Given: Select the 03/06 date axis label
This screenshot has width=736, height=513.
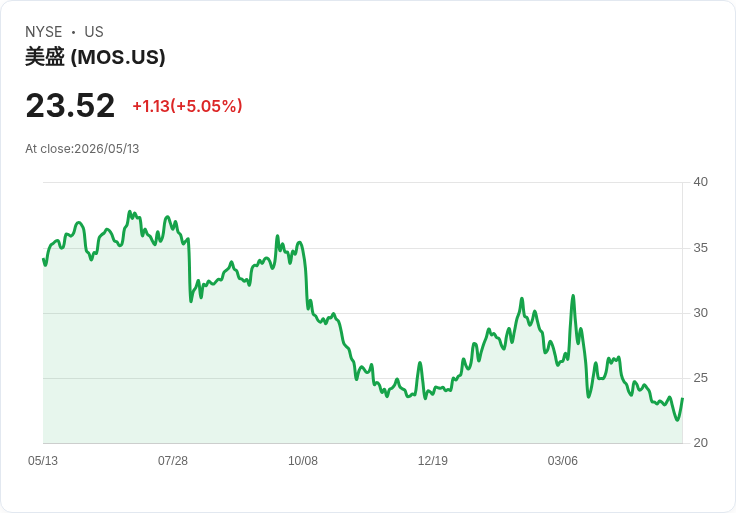Looking at the screenshot, I should (562, 461).
